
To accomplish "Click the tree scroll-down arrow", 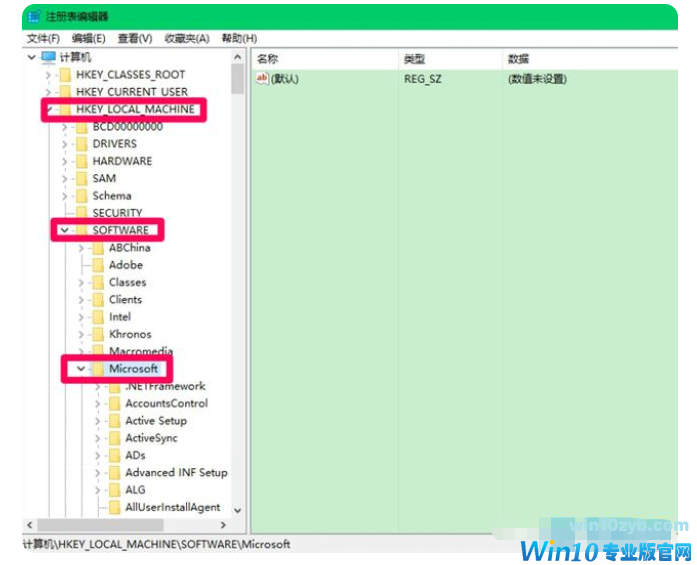I will (x=237, y=510).
